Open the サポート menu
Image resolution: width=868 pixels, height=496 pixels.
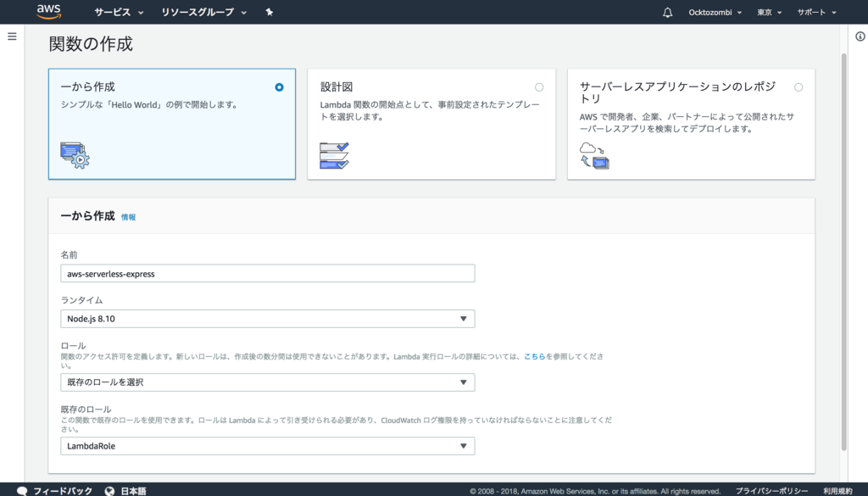click(x=816, y=12)
